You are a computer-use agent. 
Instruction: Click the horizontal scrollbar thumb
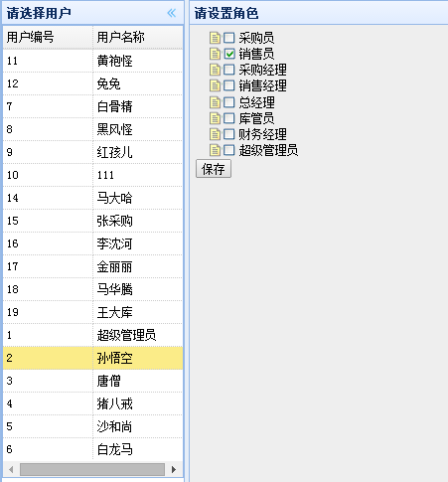92,469
